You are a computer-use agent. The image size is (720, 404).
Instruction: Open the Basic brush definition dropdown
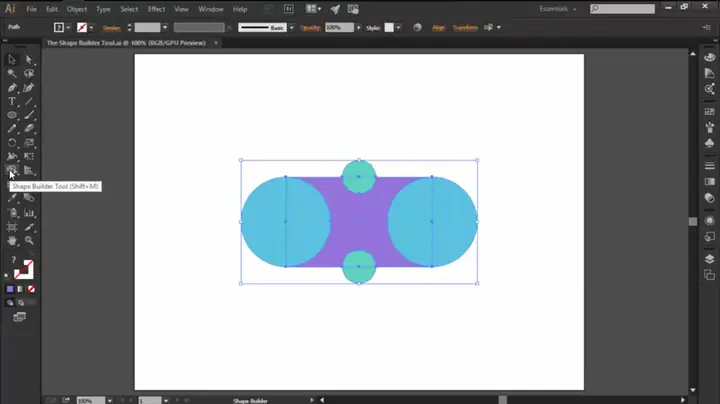point(291,28)
